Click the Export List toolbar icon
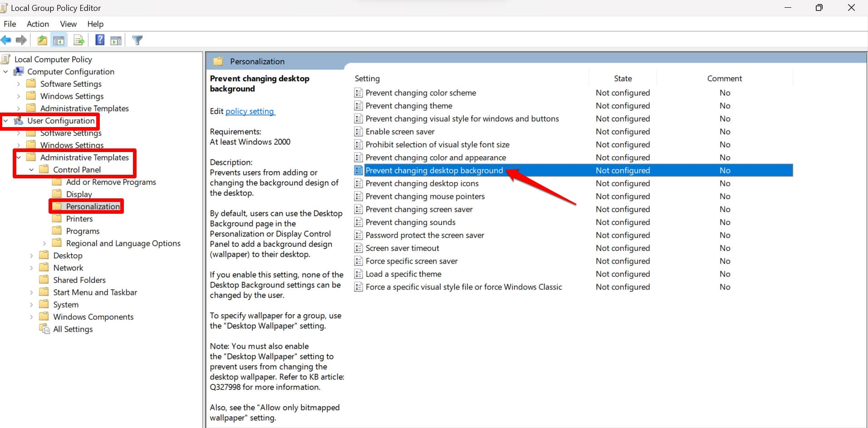This screenshot has height=428, width=868. (79, 40)
